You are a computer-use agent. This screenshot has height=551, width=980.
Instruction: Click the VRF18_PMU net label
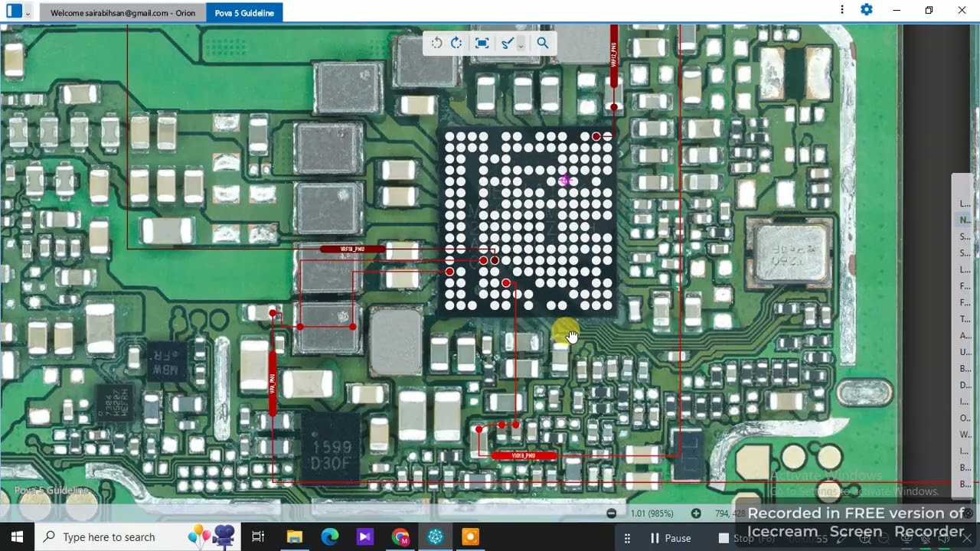[352, 249]
